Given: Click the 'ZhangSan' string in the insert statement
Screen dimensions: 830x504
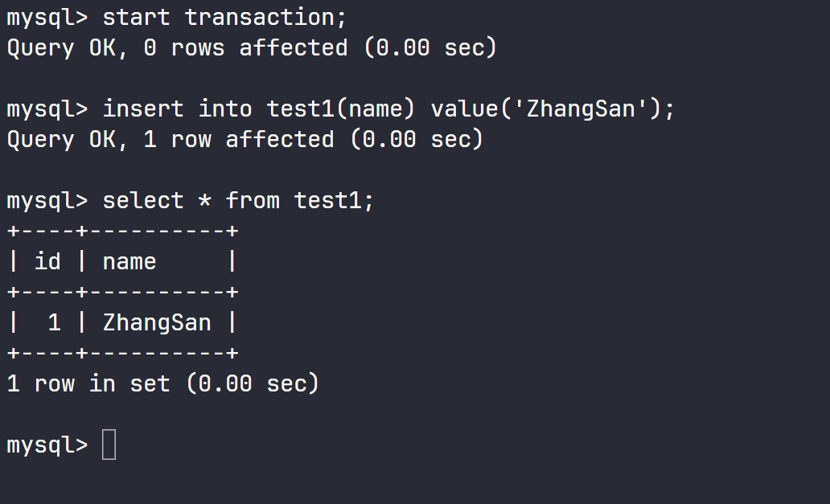Looking at the screenshot, I should point(587,109).
